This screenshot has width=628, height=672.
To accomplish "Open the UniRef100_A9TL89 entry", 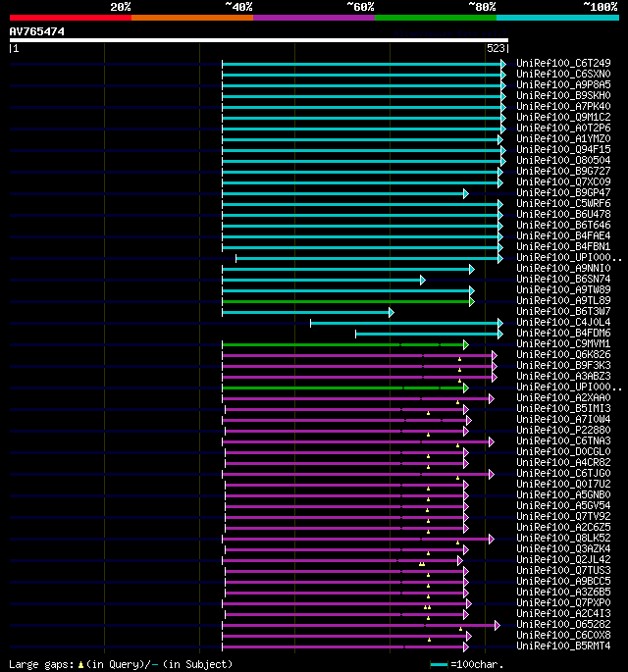I will (x=563, y=300).
